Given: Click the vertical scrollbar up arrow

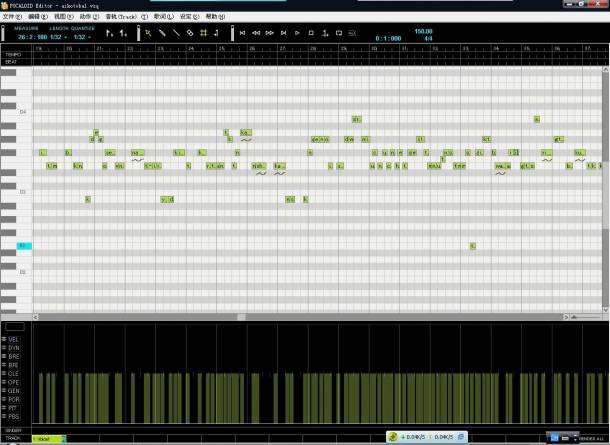Looking at the screenshot, I should point(605,69).
